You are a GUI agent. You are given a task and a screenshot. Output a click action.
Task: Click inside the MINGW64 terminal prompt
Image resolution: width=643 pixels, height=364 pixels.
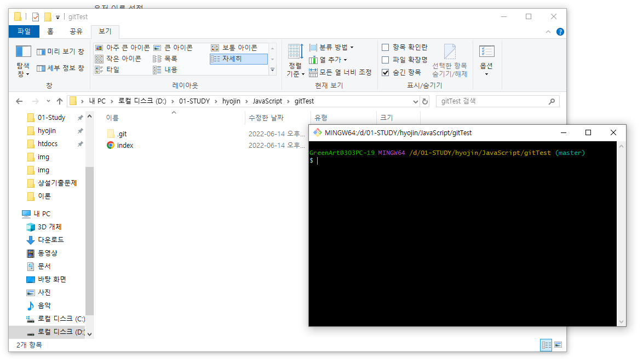click(463, 234)
